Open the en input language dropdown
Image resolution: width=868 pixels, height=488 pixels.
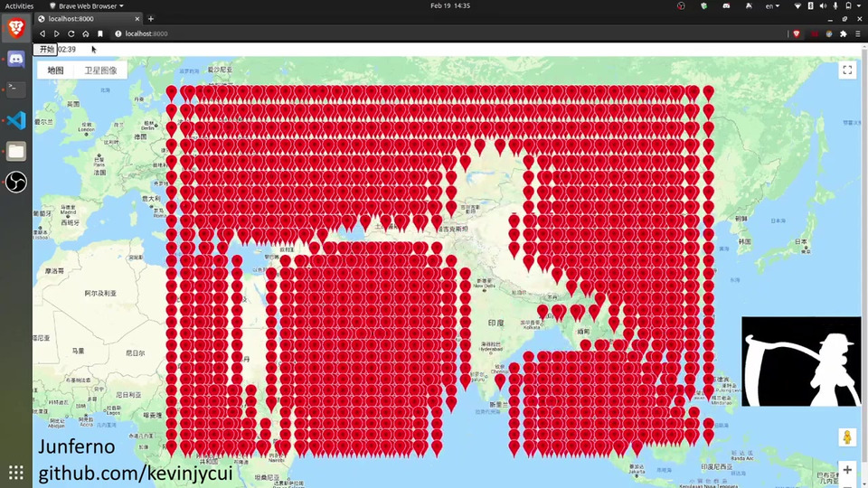coord(772,5)
